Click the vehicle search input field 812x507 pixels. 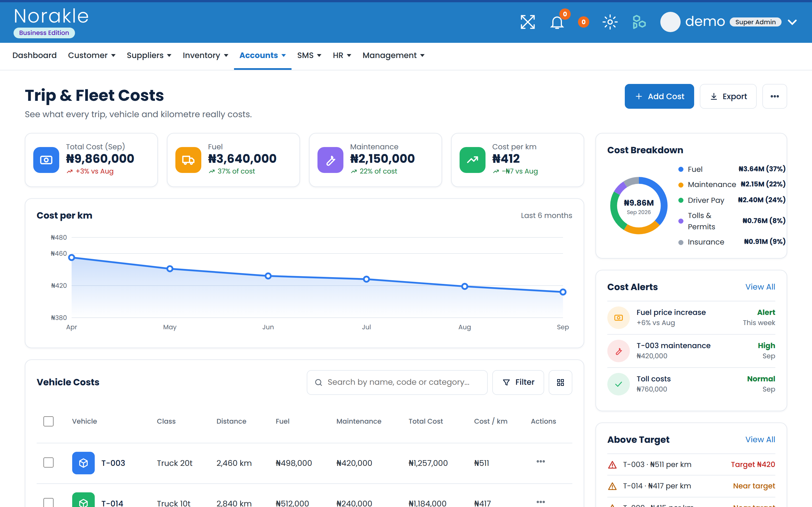pyautogui.click(x=397, y=382)
